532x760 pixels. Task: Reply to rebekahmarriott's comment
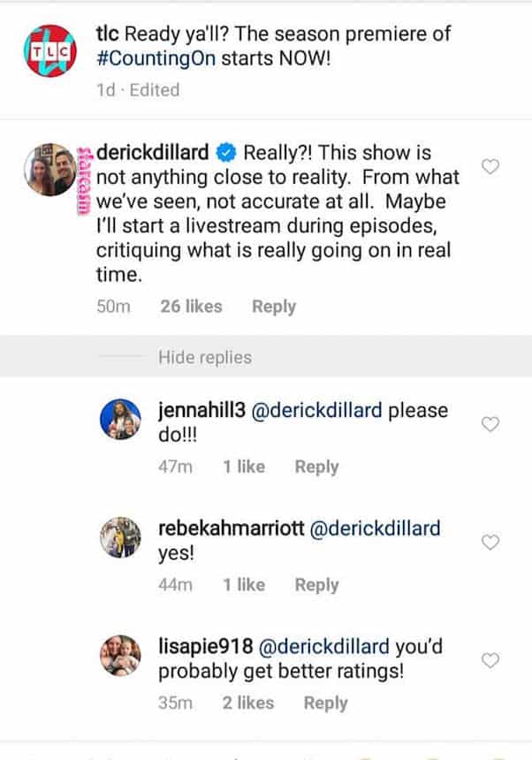click(316, 584)
